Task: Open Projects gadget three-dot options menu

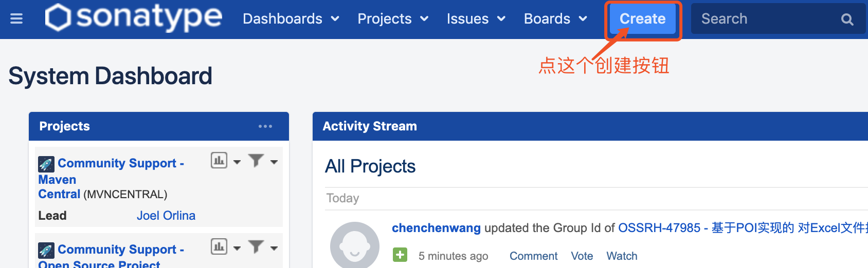Action: point(265,126)
